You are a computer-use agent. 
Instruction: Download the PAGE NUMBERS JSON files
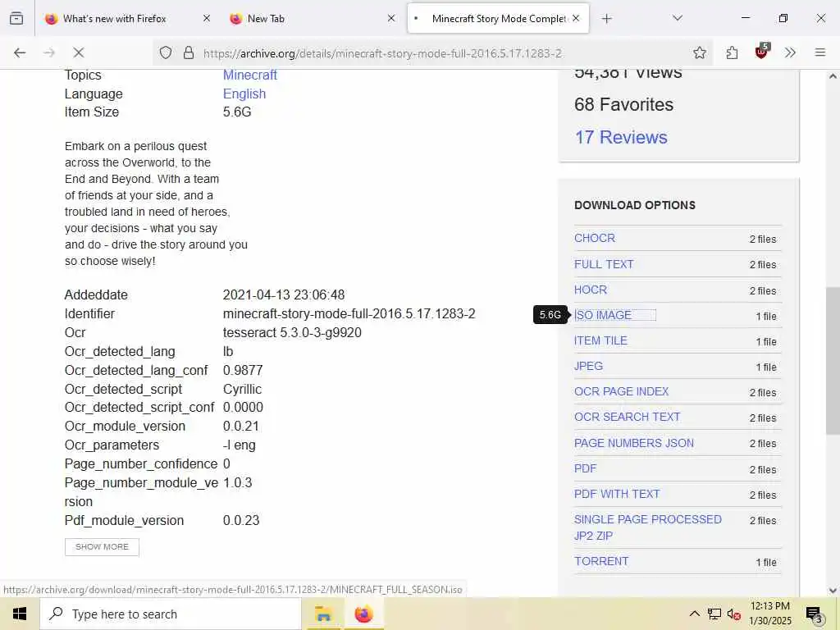pyautogui.click(x=634, y=443)
